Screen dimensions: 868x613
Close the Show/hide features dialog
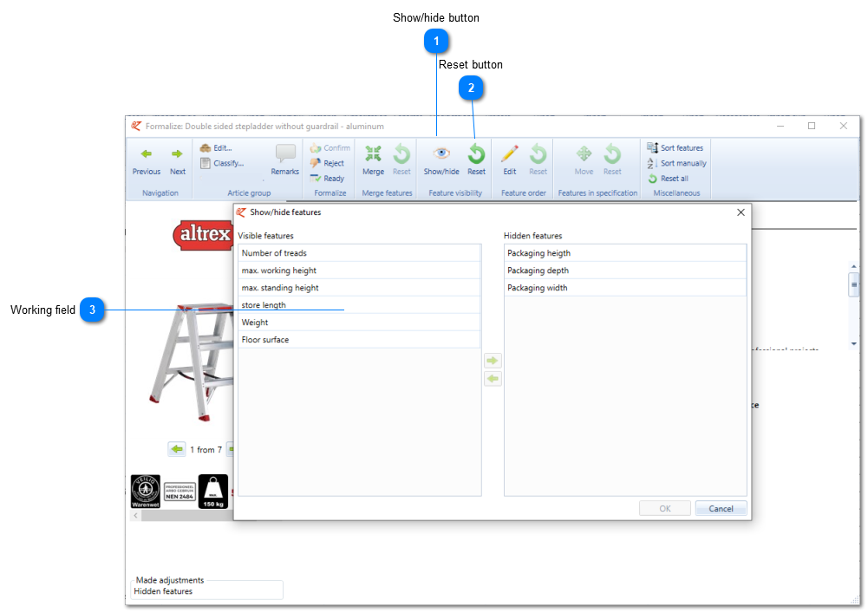tap(741, 212)
